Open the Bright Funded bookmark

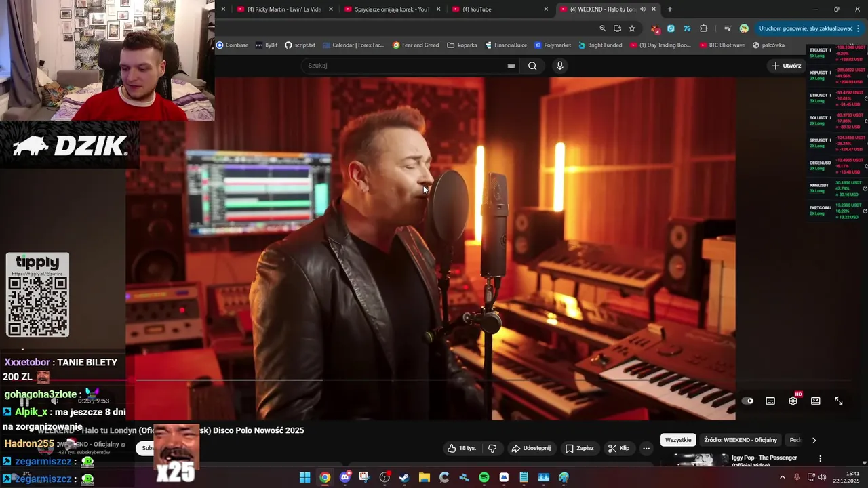pos(599,45)
